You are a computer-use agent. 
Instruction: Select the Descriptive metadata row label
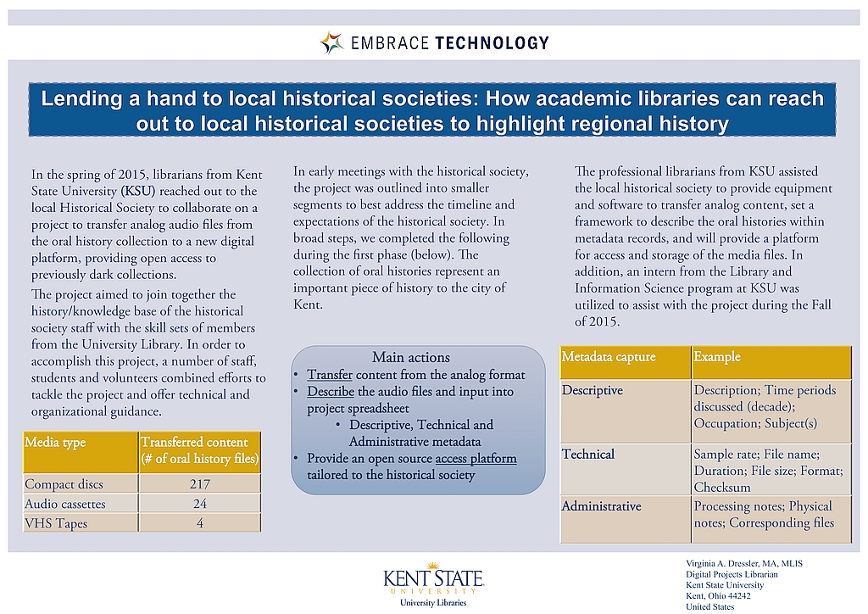[593, 390]
